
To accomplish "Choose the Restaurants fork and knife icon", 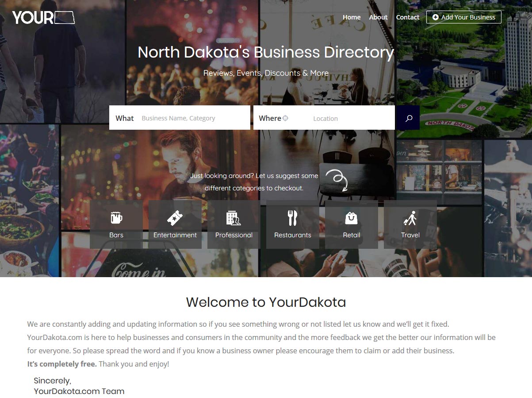I will (292, 218).
